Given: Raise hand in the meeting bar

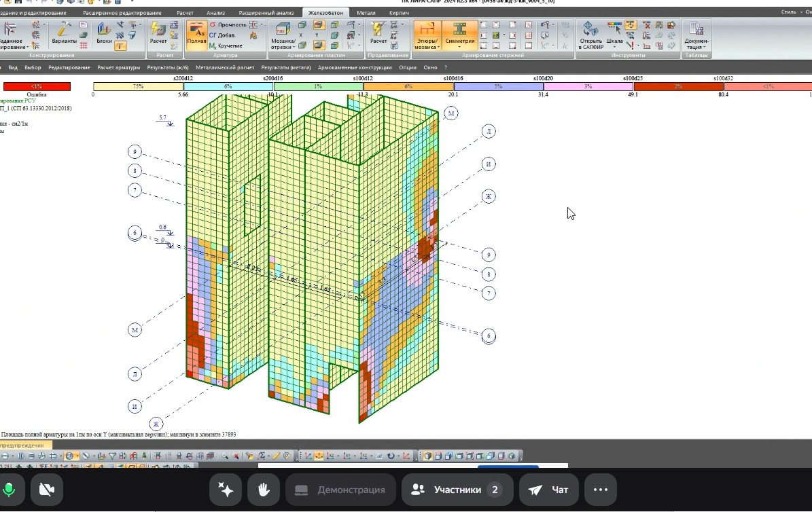Looking at the screenshot, I should click(264, 490).
